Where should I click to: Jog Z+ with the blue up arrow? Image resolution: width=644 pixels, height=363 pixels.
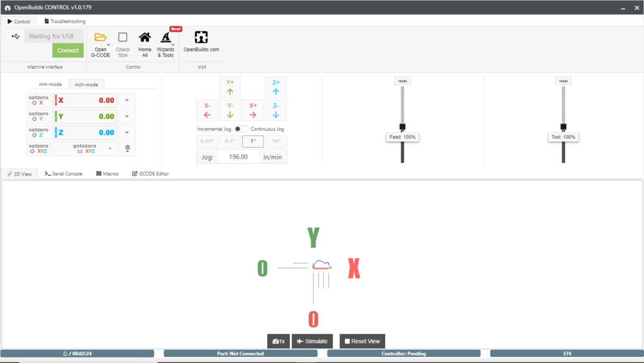(x=275, y=88)
